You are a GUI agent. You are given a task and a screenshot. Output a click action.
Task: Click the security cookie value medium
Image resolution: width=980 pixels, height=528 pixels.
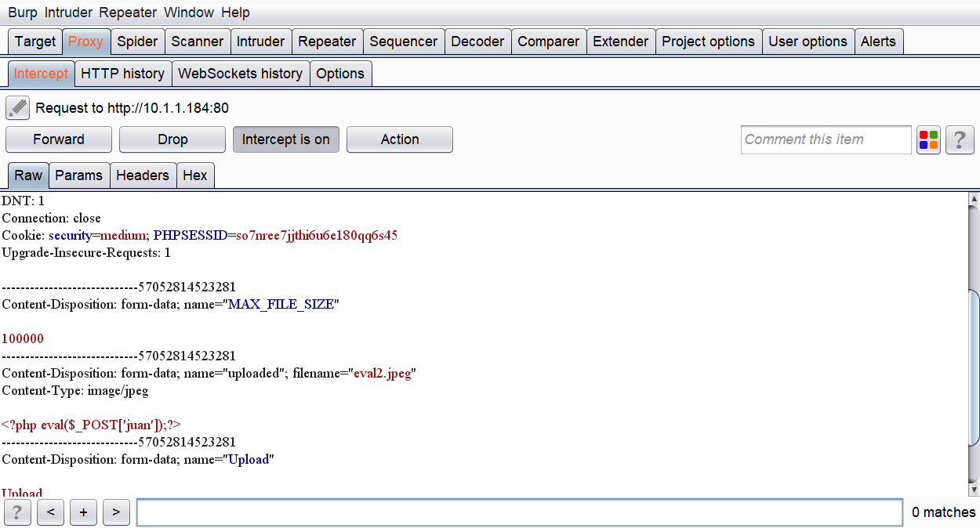click(x=125, y=235)
